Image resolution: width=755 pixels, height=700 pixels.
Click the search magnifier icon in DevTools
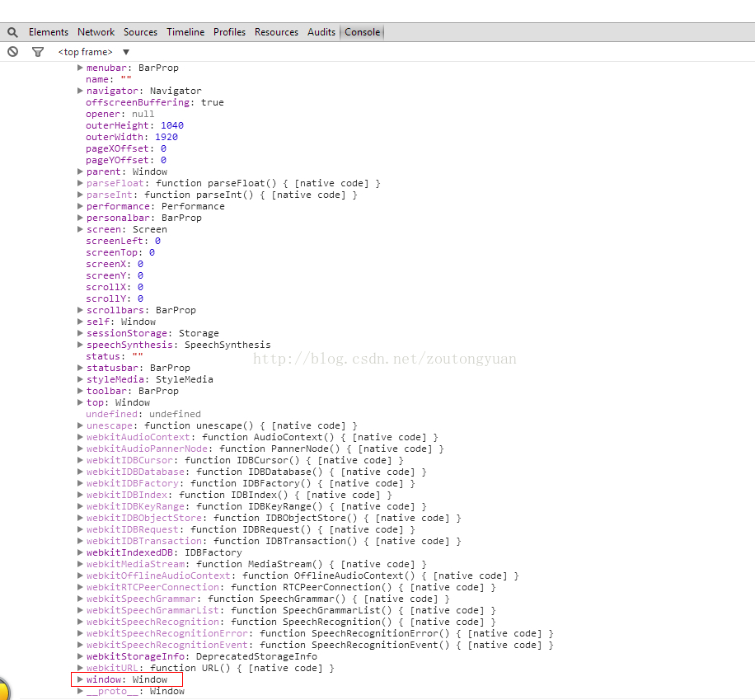tap(12, 32)
